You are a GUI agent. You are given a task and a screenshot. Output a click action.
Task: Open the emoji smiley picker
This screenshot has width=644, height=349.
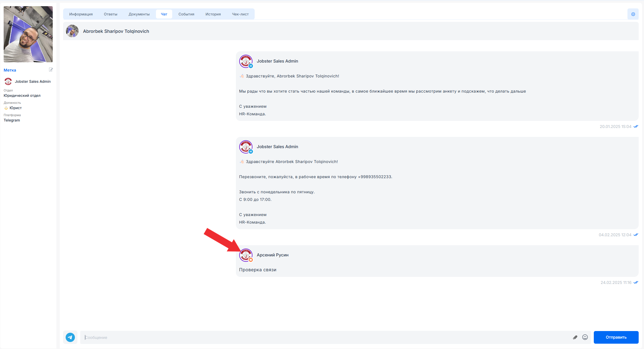click(x=585, y=337)
